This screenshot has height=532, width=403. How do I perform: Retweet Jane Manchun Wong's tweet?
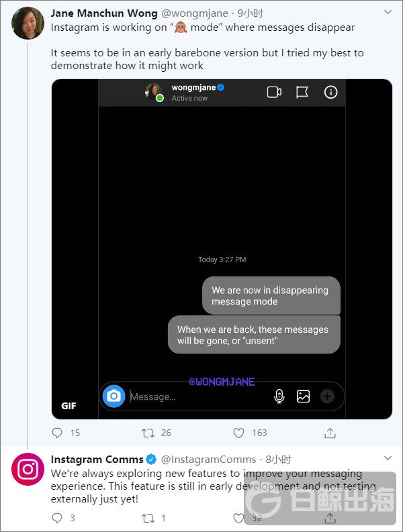tap(148, 433)
